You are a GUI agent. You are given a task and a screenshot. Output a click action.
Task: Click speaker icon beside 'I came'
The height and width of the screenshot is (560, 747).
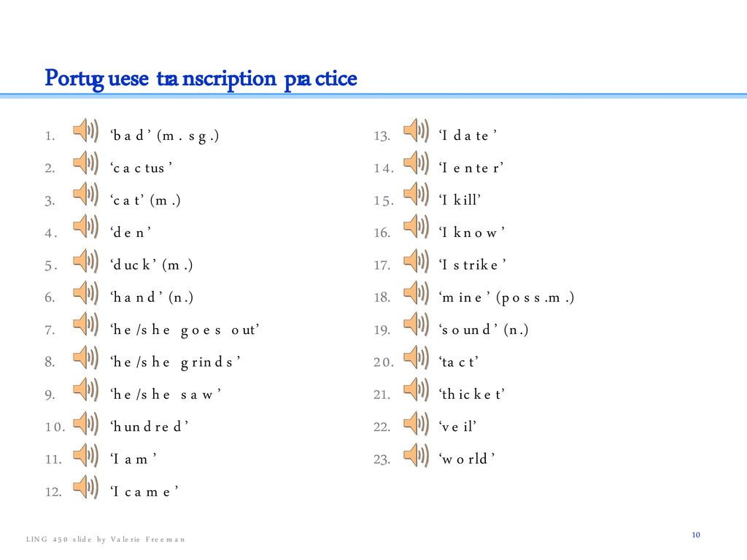pos(86,486)
